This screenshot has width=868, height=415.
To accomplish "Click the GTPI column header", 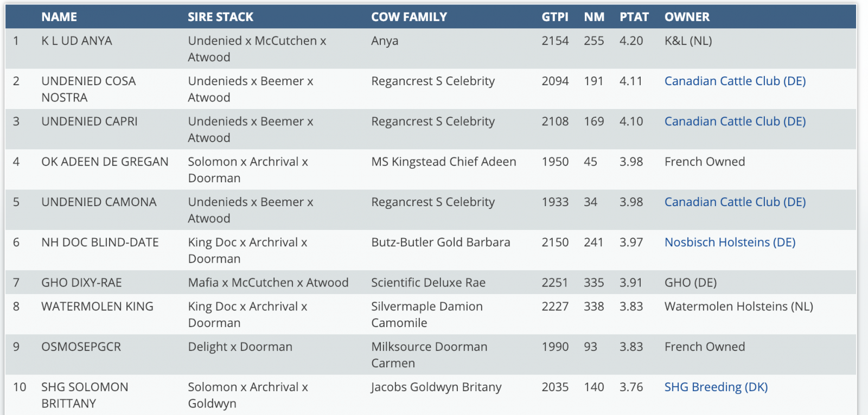I will pos(554,17).
